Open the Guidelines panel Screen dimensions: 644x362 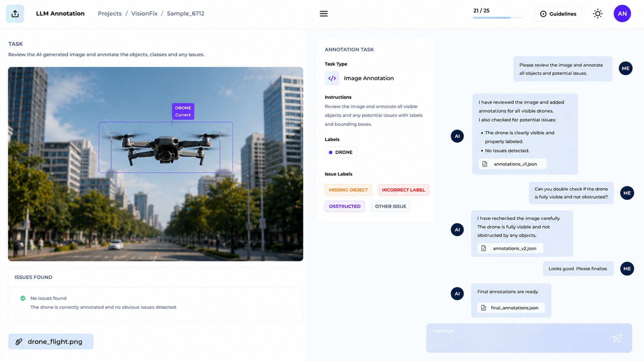point(558,14)
